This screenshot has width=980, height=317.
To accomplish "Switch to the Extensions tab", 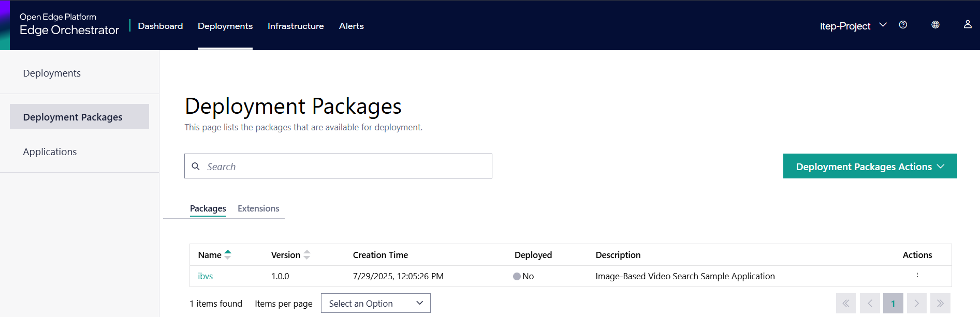I will [258, 208].
